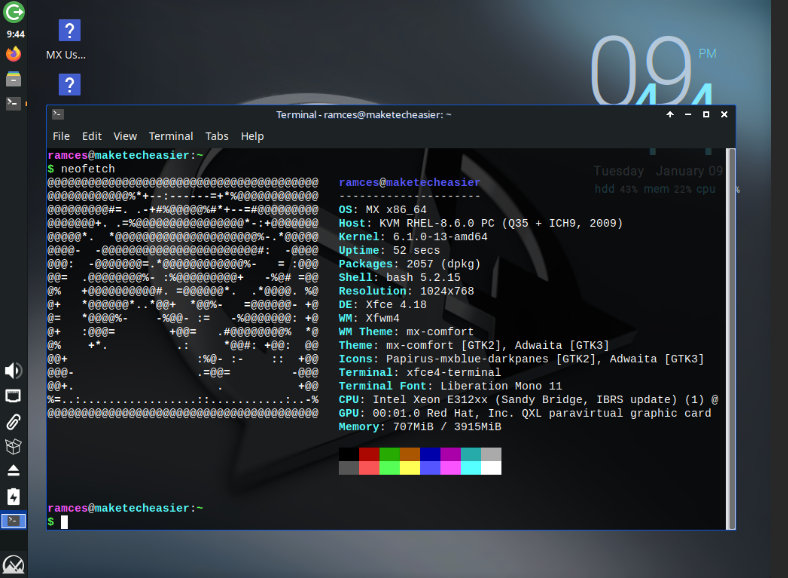Click the 'CPU: Intel Xeon E312xx' line
The image size is (788, 578).
(x=528, y=400)
